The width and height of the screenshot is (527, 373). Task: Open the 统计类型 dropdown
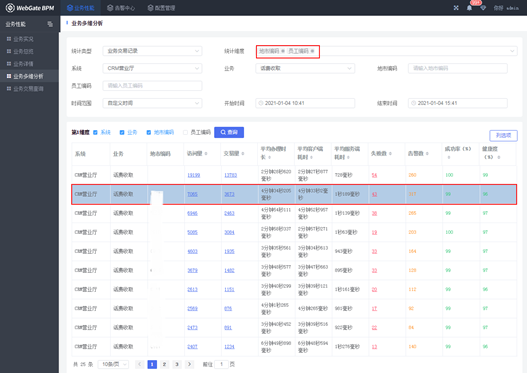(x=152, y=51)
